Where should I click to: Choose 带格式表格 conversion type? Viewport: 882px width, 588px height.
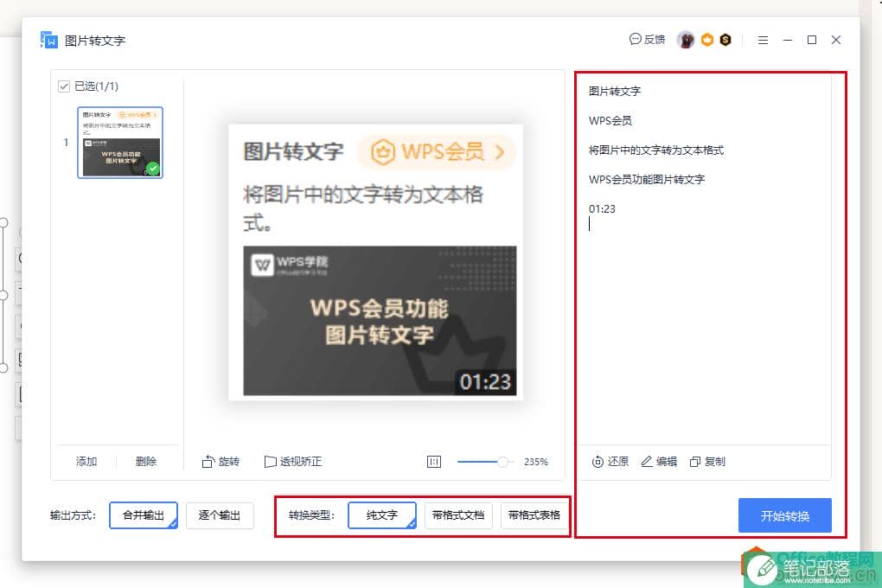coord(534,515)
